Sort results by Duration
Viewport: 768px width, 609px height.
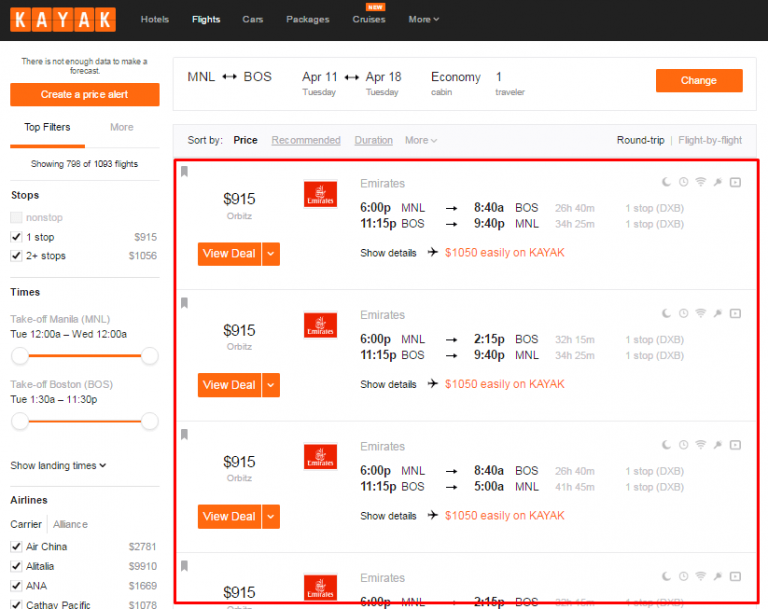coord(374,140)
